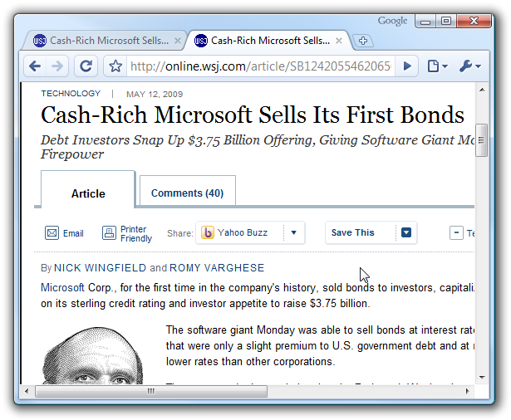Switch to the first Cash-Rich Microsoft Sells tab

point(105,41)
